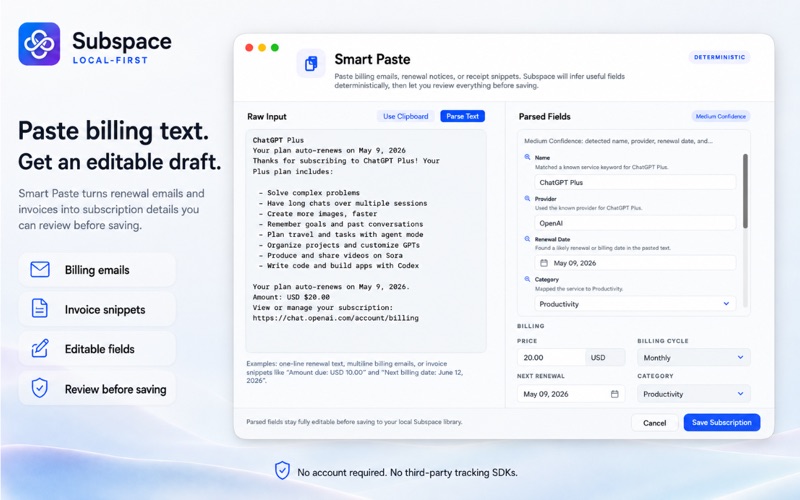The width and height of the screenshot is (800, 500).
Task: Click the Review before saving shield icon
Action: pos(40,388)
